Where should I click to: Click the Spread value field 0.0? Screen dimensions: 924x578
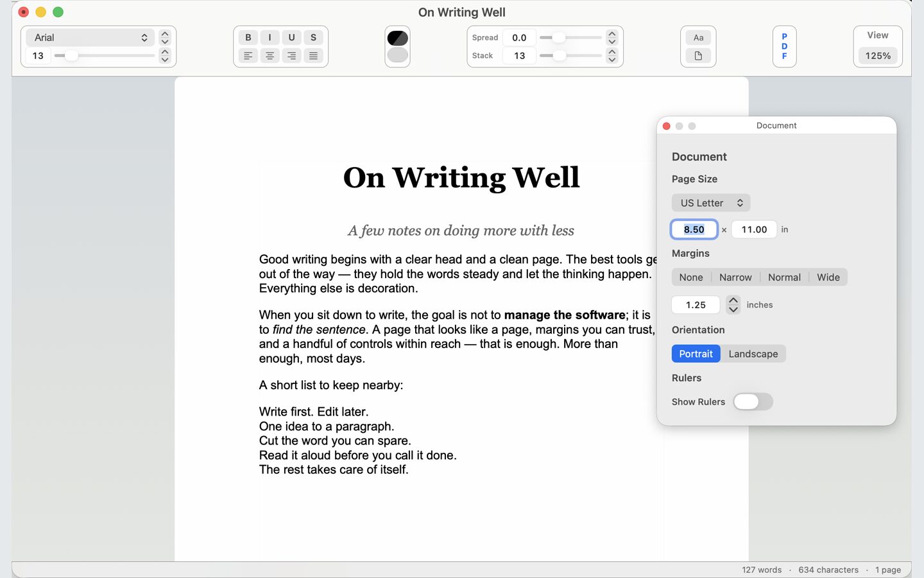[519, 38]
